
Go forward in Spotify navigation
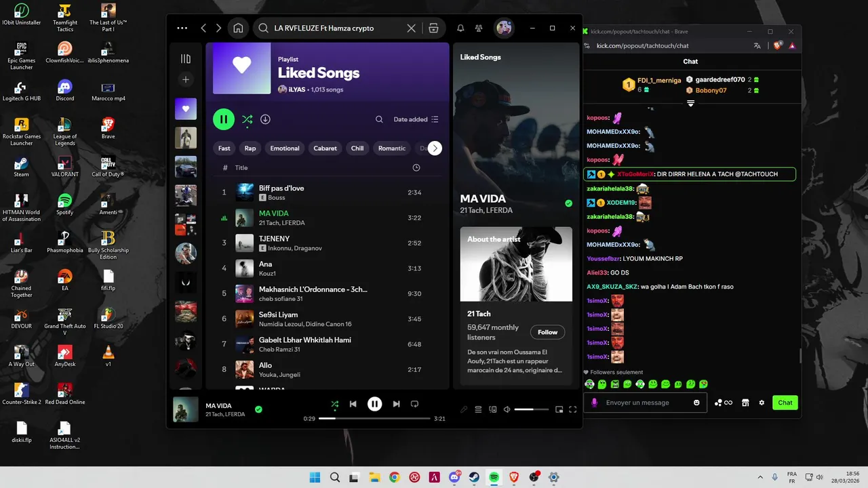(x=218, y=28)
